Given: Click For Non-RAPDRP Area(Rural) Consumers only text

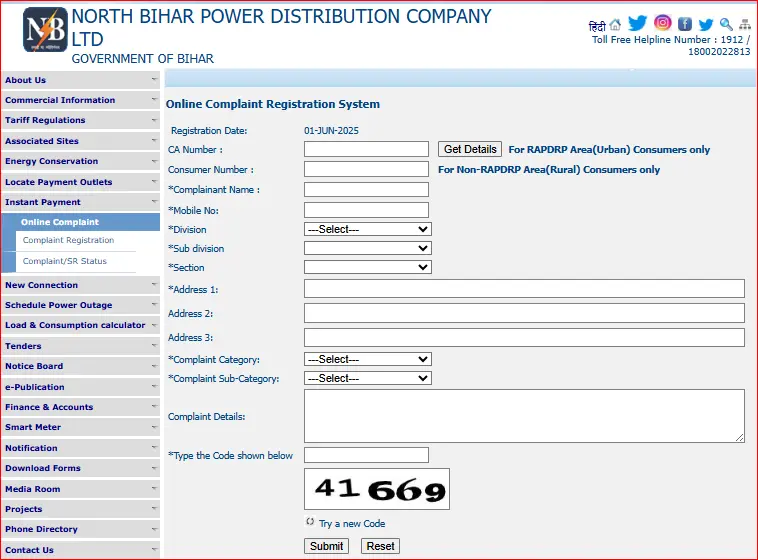Looking at the screenshot, I should point(549,170).
